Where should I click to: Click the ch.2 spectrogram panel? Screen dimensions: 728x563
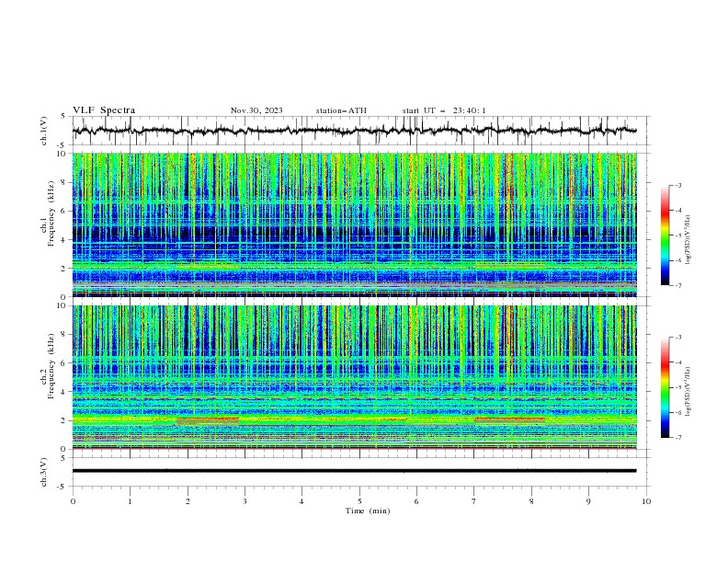pos(354,377)
